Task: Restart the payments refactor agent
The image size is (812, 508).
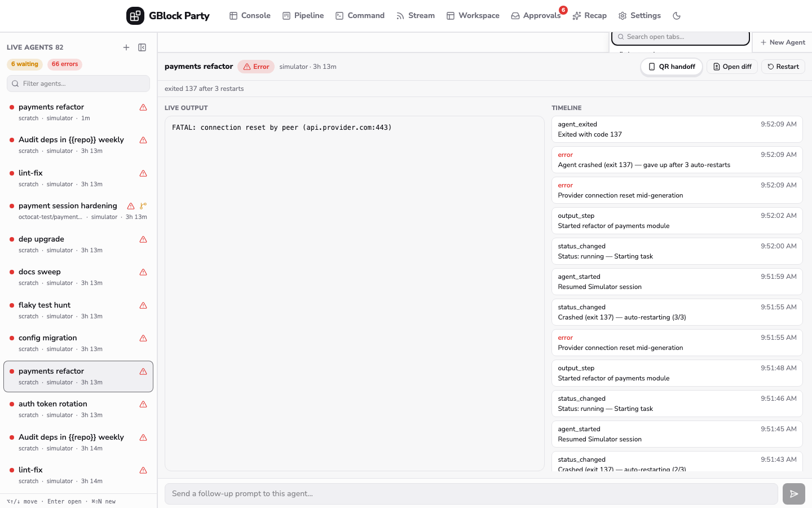Action: click(x=783, y=67)
